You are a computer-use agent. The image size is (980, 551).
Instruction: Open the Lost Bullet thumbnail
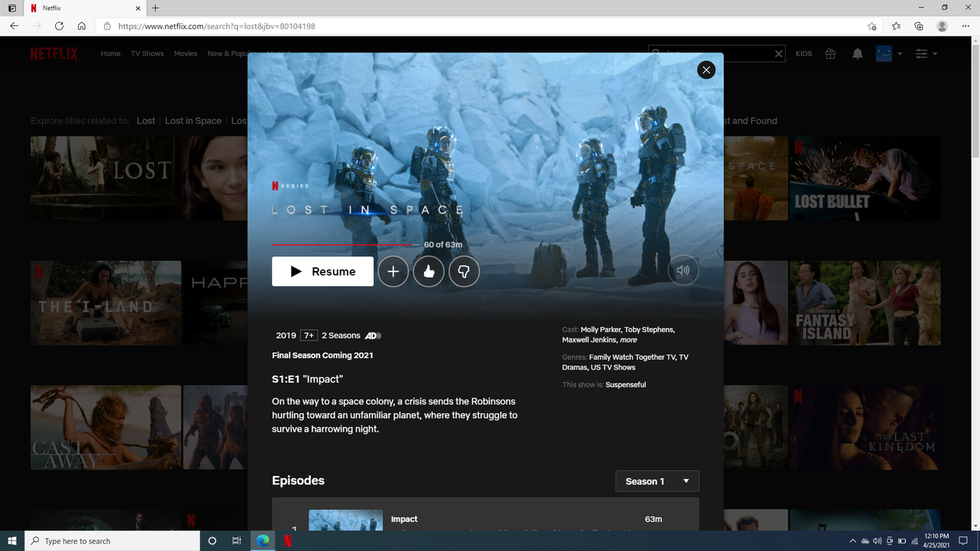pyautogui.click(x=865, y=178)
